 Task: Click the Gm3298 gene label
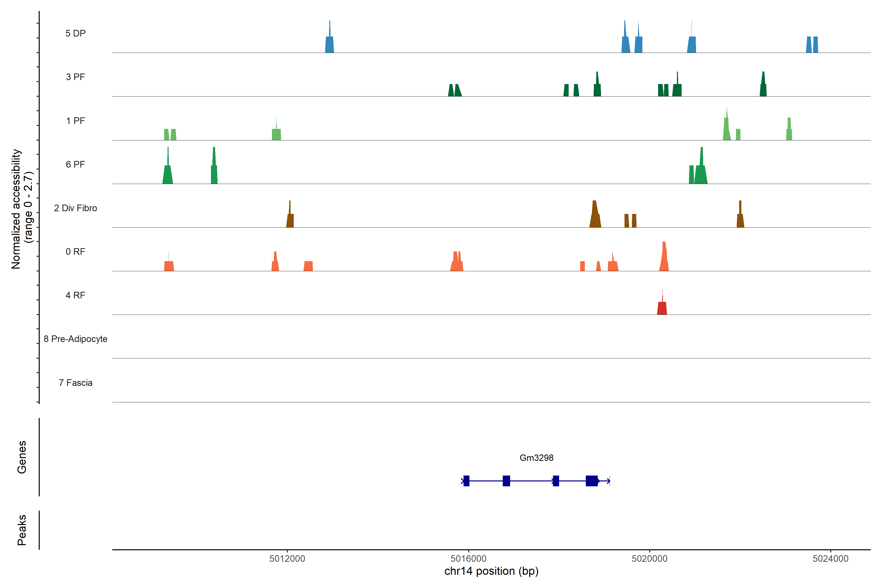pos(536,457)
